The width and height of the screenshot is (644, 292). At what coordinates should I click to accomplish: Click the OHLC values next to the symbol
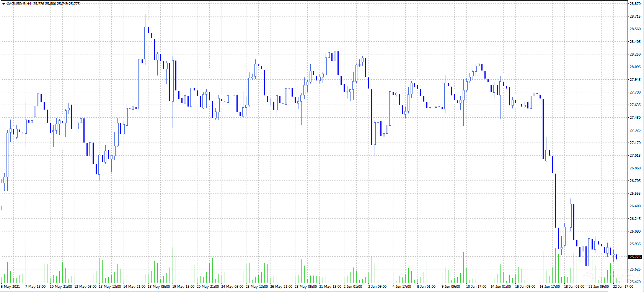pos(57,3)
